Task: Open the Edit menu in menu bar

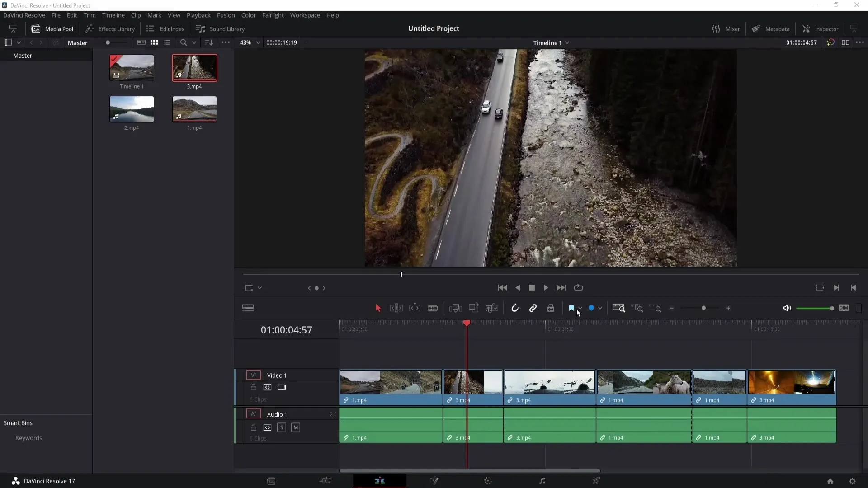Action: tap(71, 15)
